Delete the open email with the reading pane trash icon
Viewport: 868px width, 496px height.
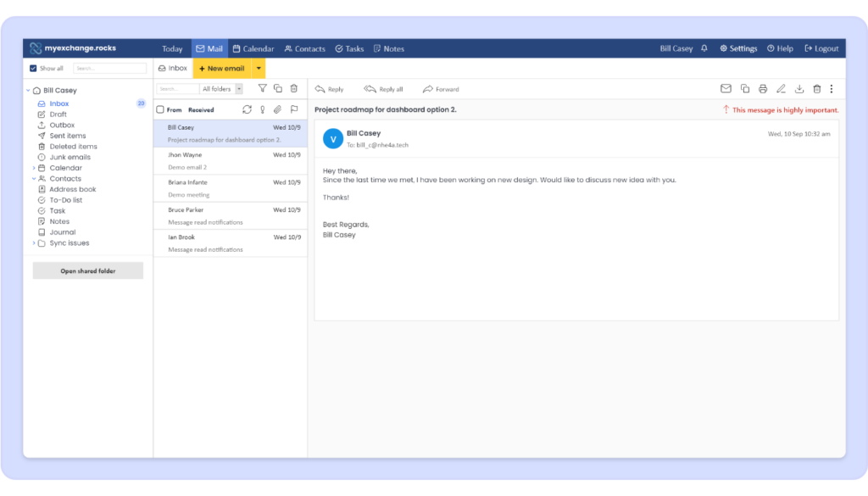point(817,89)
